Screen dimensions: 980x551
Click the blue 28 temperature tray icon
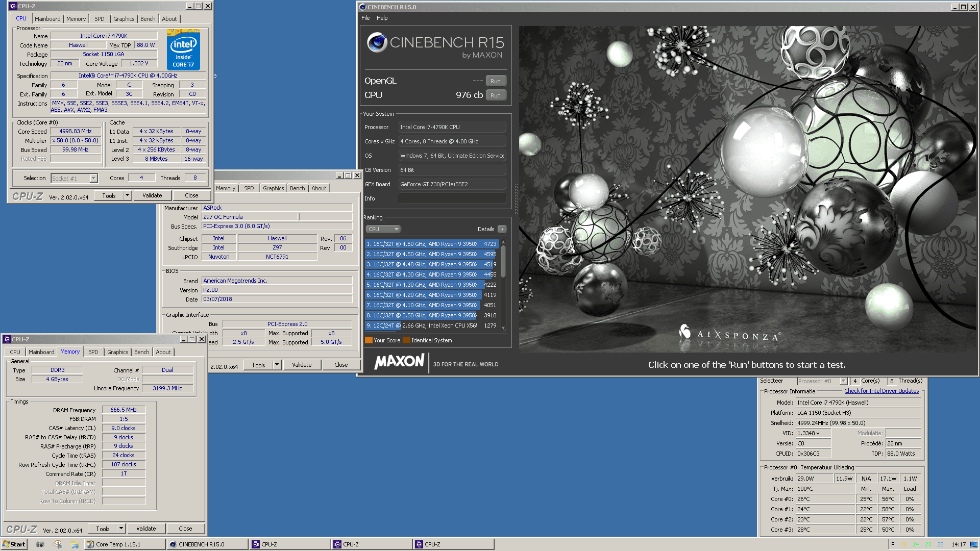pos(940,544)
